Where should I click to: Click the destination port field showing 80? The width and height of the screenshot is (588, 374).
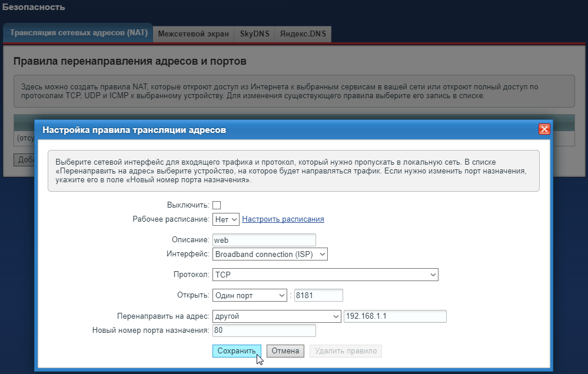[264, 330]
